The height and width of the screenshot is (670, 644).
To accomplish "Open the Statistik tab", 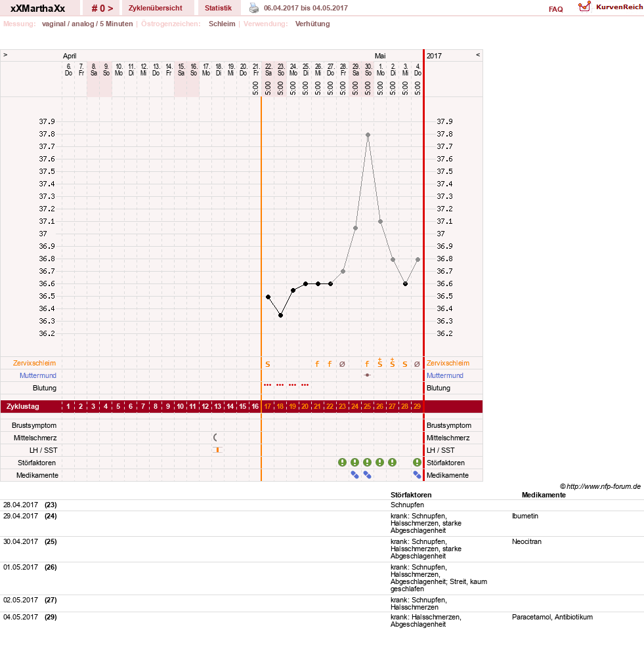I will (x=218, y=8).
